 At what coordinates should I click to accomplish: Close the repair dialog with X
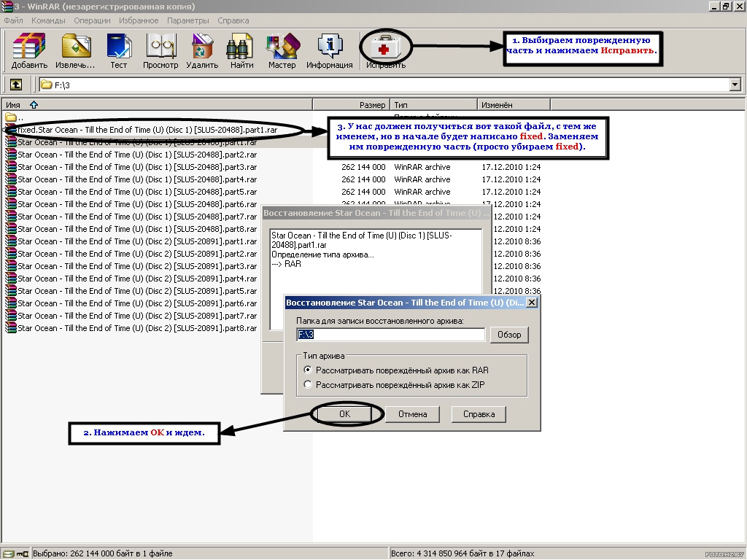coord(532,303)
